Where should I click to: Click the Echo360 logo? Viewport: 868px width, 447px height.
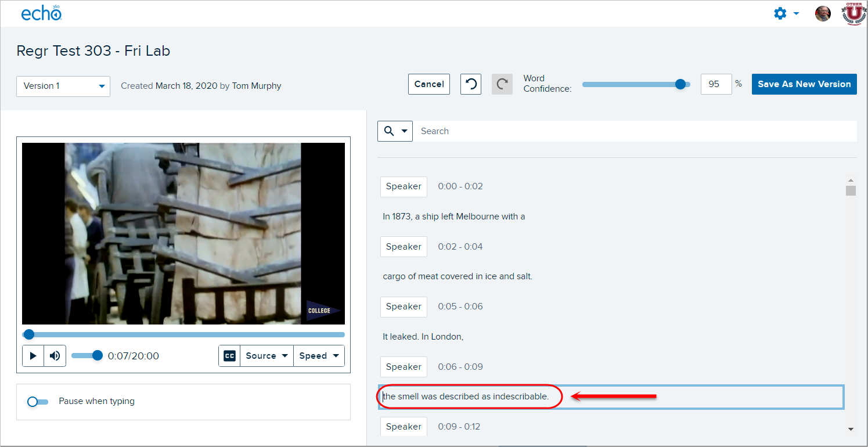(41, 13)
